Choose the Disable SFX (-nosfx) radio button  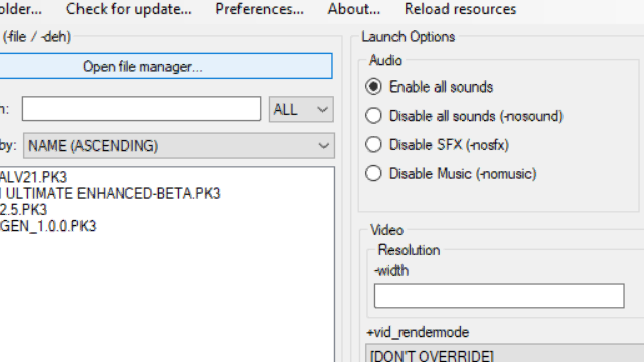[374, 144]
